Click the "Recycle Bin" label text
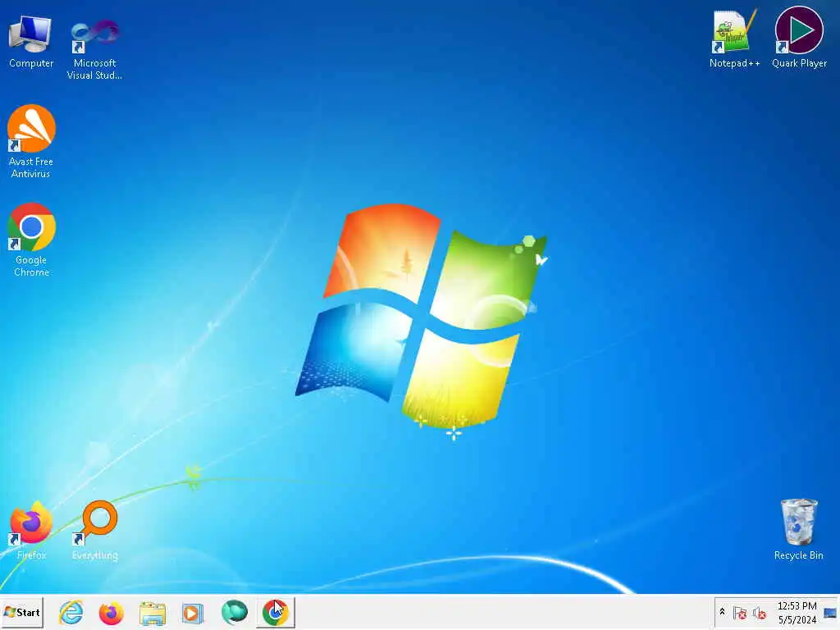This screenshot has height=630, width=840. pyautogui.click(x=799, y=555)
